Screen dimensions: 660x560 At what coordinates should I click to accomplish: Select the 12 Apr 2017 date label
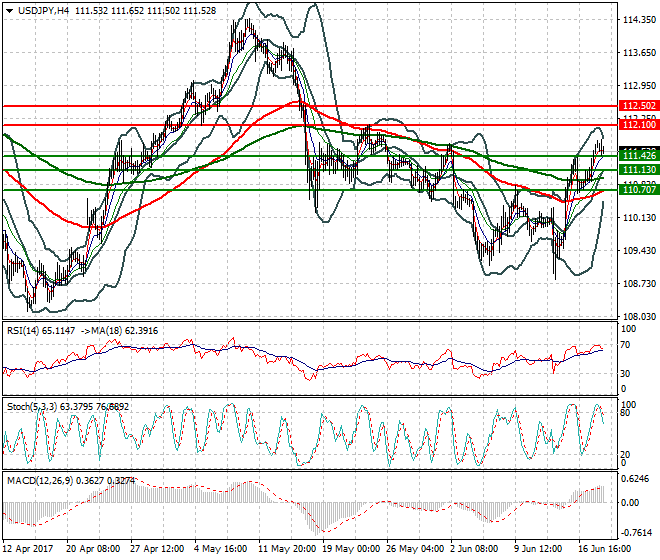click(28, 549)
